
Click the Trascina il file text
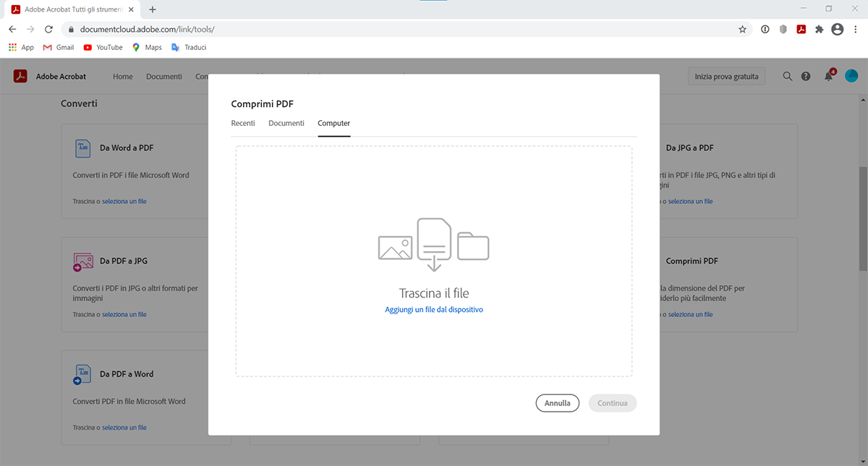click(x=434, y=293)
